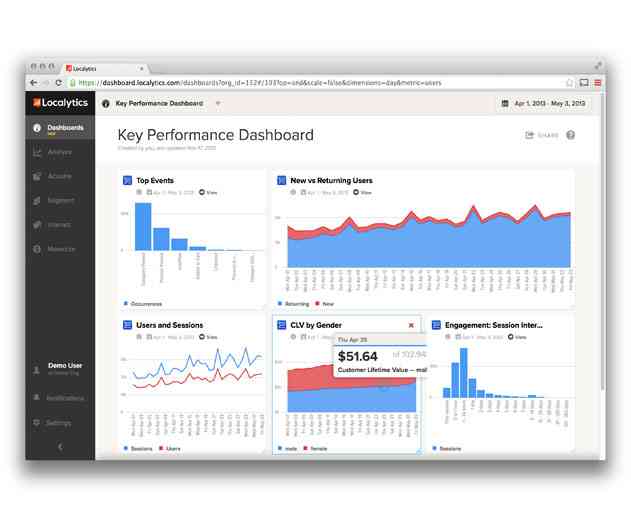Open the Dashboards section in sidebar
Screen dimensions: 631x522
pyautogui.click(x=60, y=128)
